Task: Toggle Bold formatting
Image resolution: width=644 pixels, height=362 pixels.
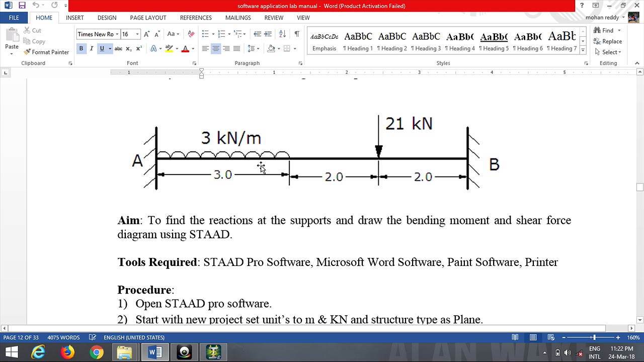Action: (x=81, y=49)
